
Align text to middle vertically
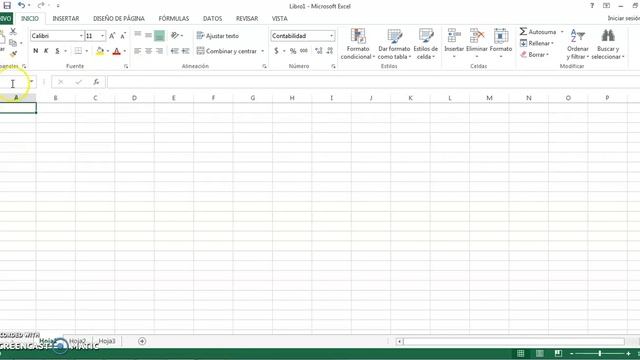click(x=148, y=36)
